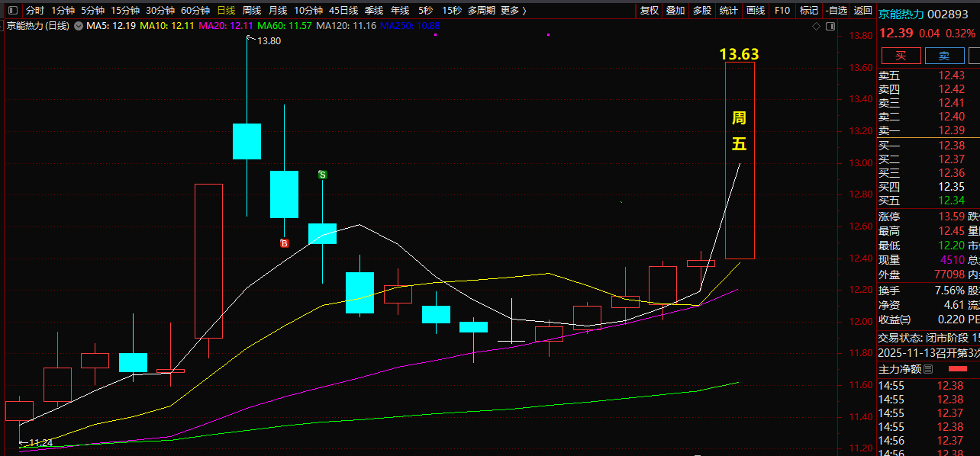980x456 pixels.
Task: Open the 画线 drawing tools
Action: pos(756,11)
